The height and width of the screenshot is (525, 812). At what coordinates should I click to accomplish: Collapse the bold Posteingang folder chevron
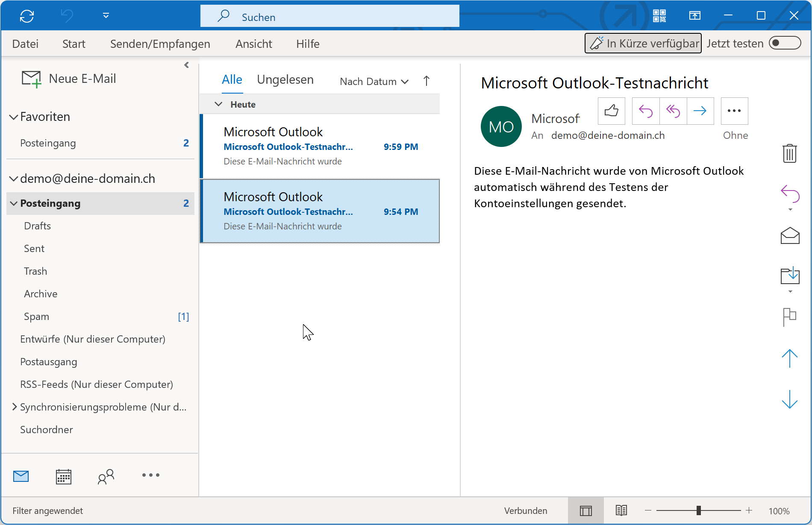[x=14, y=203]
